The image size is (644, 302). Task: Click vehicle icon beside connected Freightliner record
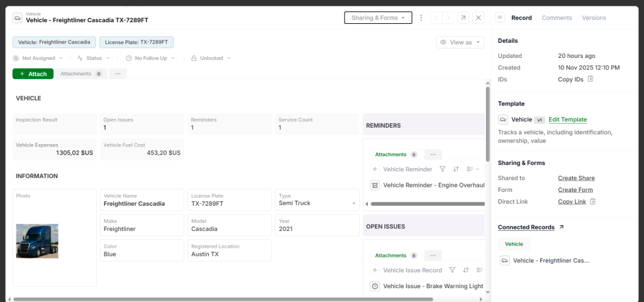505,260
